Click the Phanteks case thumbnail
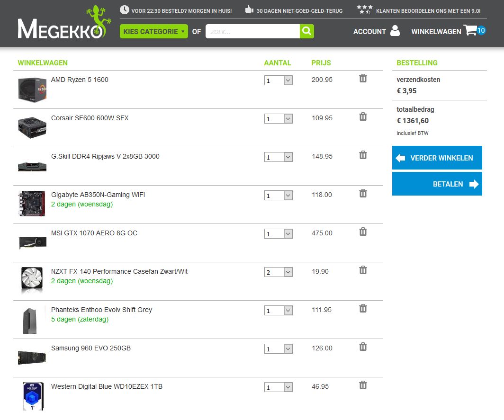Viewport: 504px width, 420px height. click(29, 321)
